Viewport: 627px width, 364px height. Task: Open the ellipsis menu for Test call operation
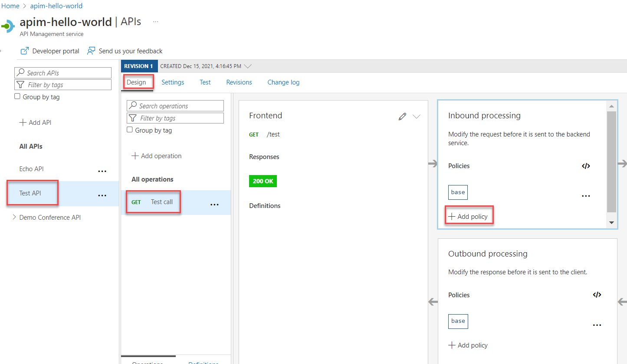[214, 205]
